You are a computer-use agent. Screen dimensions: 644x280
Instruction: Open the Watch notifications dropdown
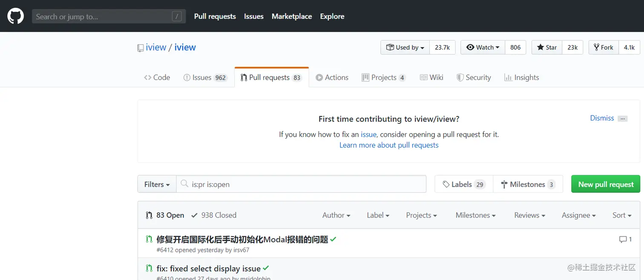483,47
